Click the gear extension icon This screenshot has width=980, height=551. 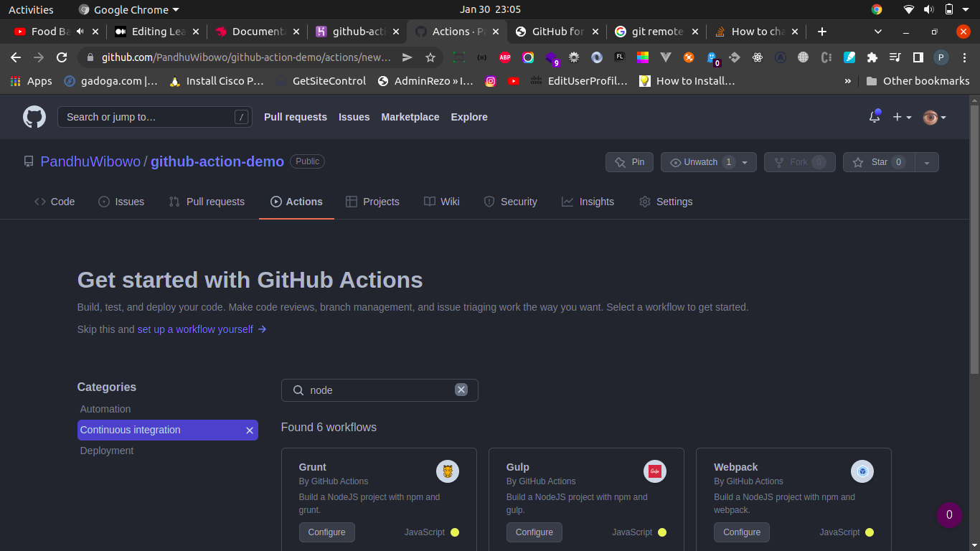tap(574, 57)
